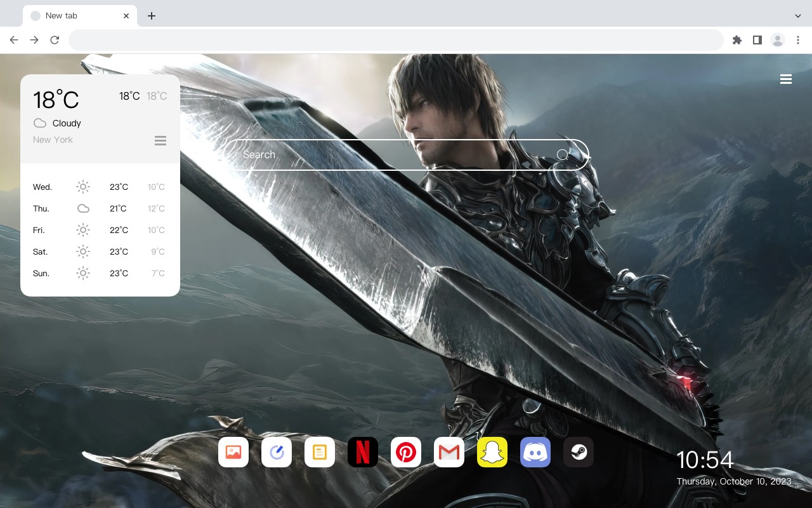Reload the current page

pos(55,40)
